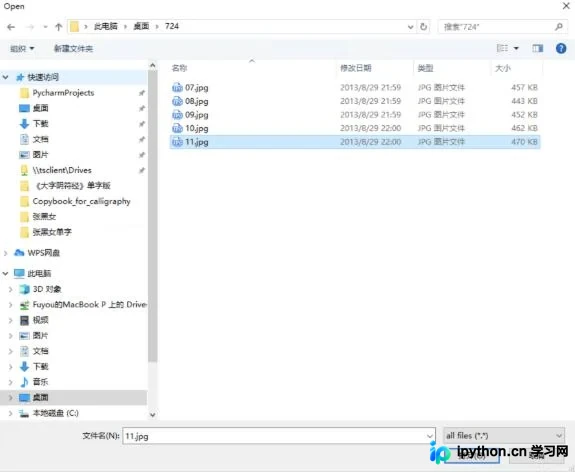Expand the 视频 node
This screenshot has height=472, width=575.
11,321
